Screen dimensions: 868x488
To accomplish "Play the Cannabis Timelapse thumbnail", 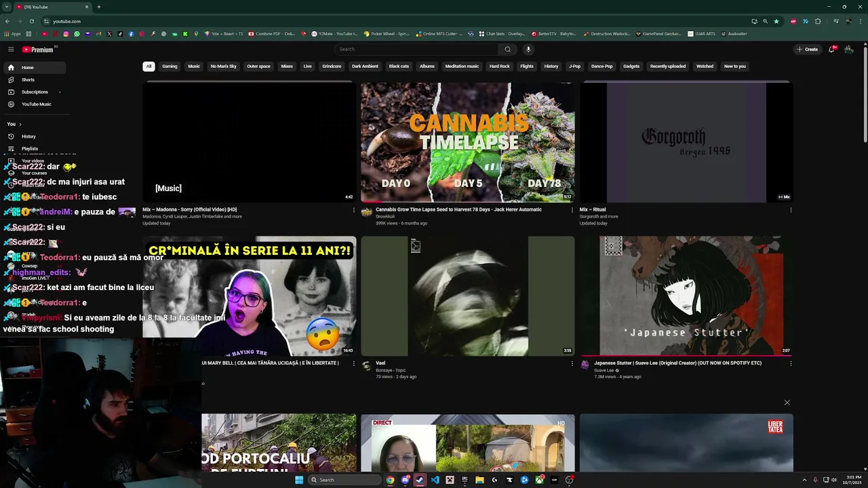I will tap(468, 142).
